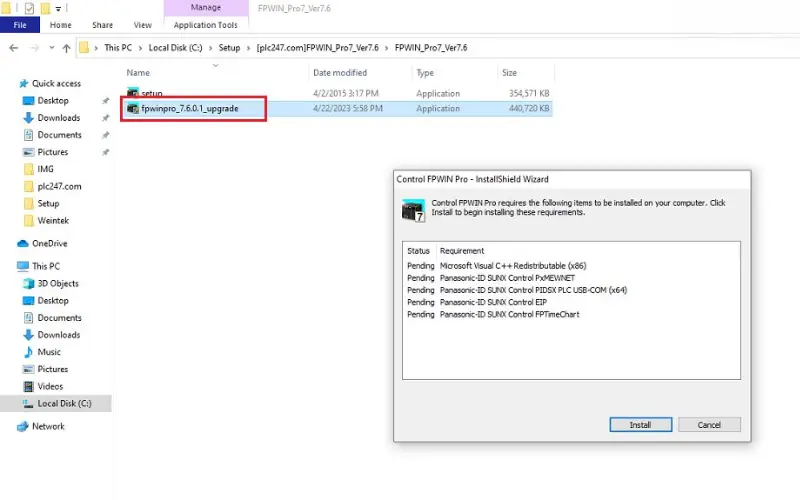The image size is (800, 500).
Task: Click Setup breadcrumb in address bar
Action: [x=229, y=47]
